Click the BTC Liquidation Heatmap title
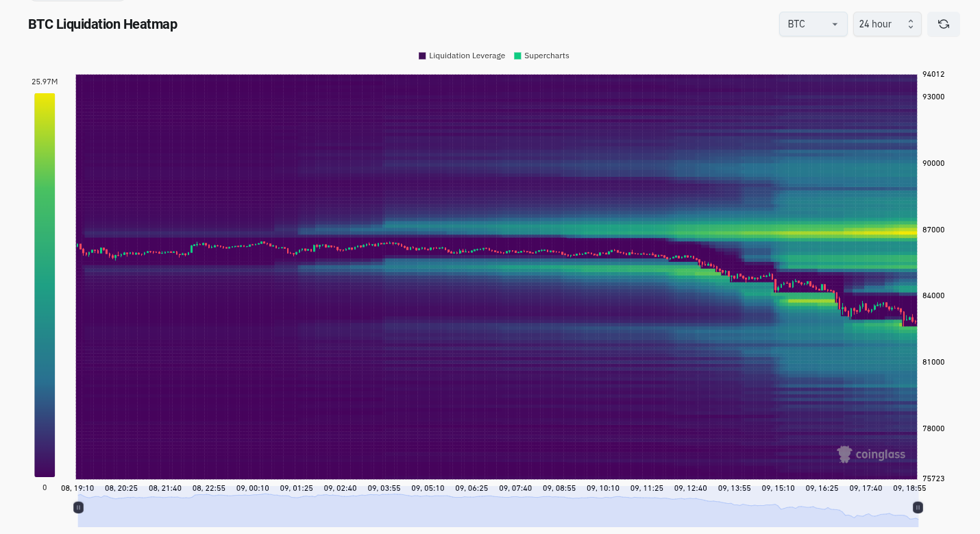The image size is (980, 534). [103, 24]
